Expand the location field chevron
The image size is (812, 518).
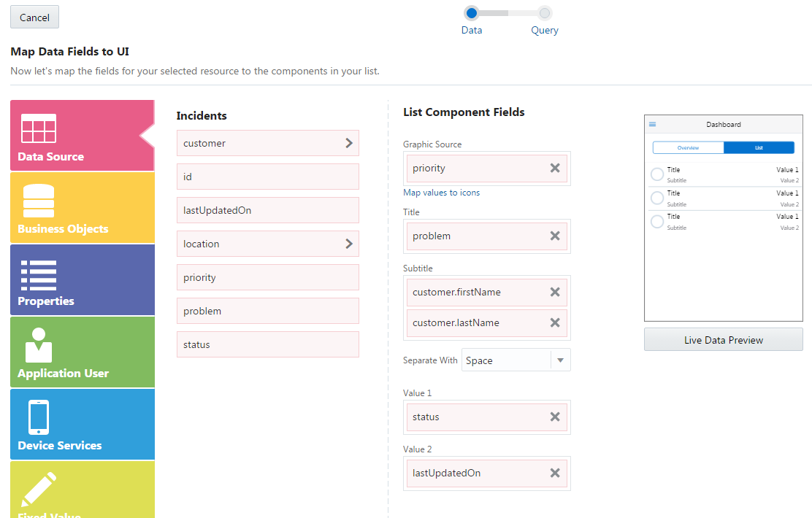point(349,244)
